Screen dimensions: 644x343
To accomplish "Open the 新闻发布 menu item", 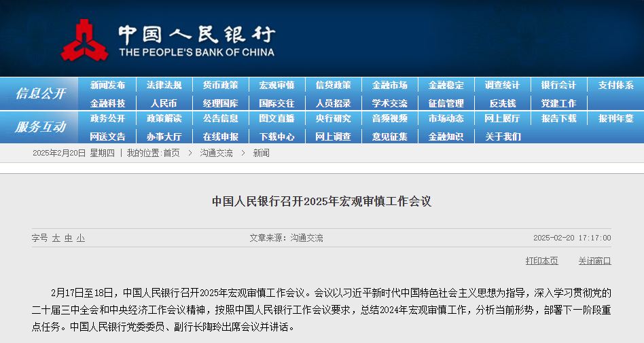I will pos(107,85).
